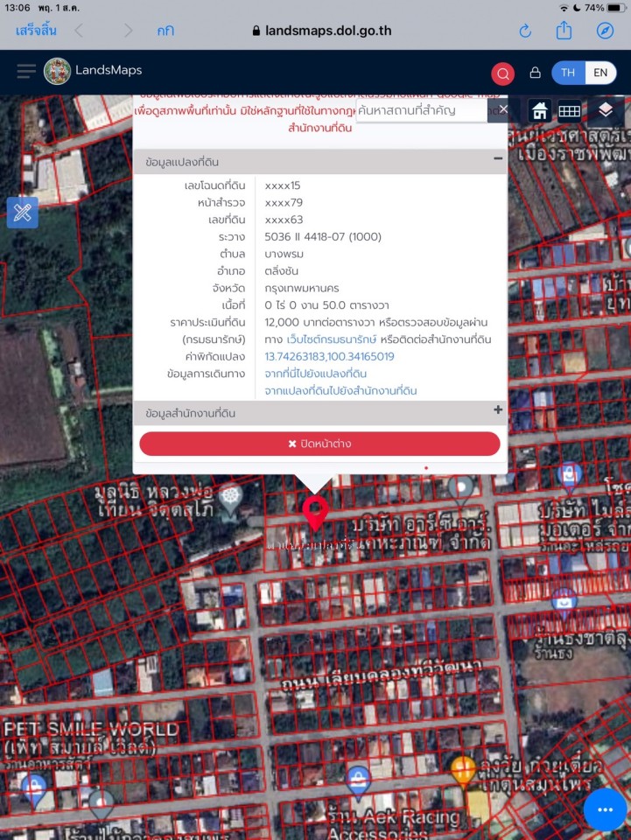
Task: Open จากที่นี่ไปยังแปลงที่ดิน directions link
Action: [x=315, y=374]
